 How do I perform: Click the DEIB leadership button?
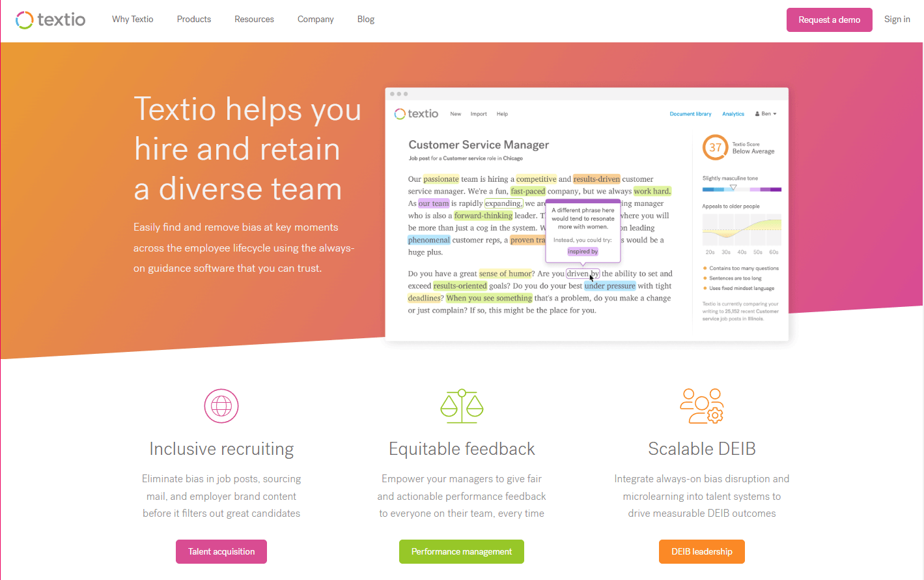click(x=702, y=551)
